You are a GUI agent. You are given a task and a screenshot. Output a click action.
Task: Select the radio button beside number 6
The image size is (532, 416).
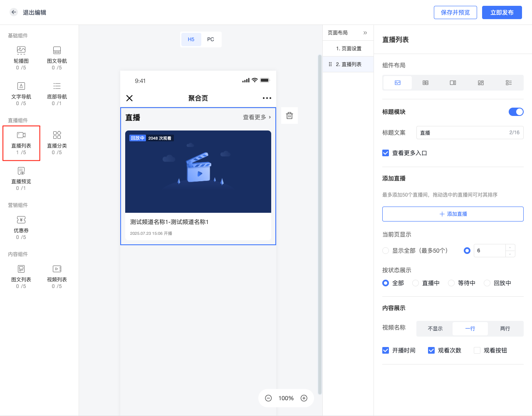[467, 251]
